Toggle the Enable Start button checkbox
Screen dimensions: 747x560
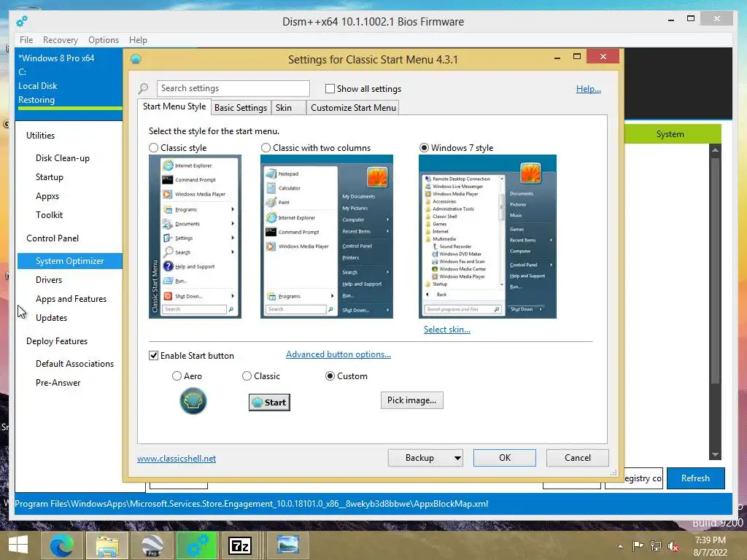(153, 356)
